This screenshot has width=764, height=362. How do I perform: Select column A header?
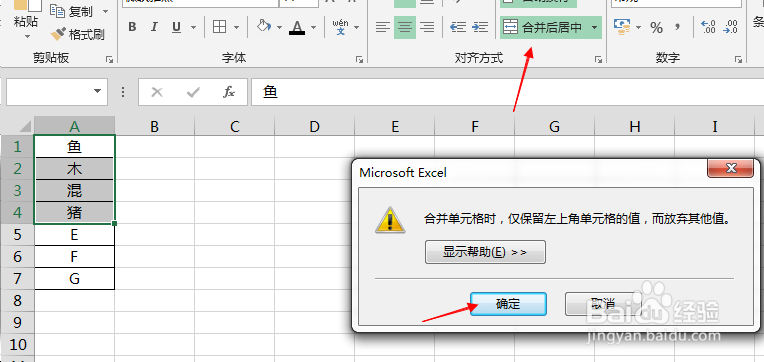point(75,127)
